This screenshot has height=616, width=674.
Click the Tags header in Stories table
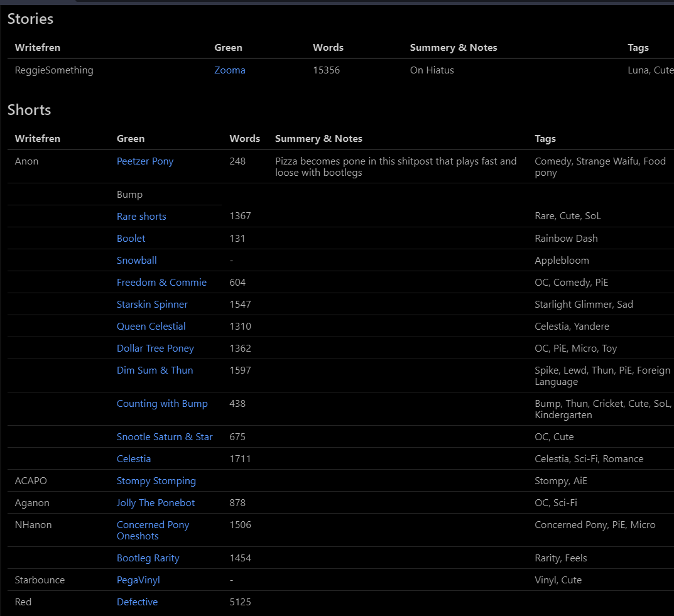638,48
